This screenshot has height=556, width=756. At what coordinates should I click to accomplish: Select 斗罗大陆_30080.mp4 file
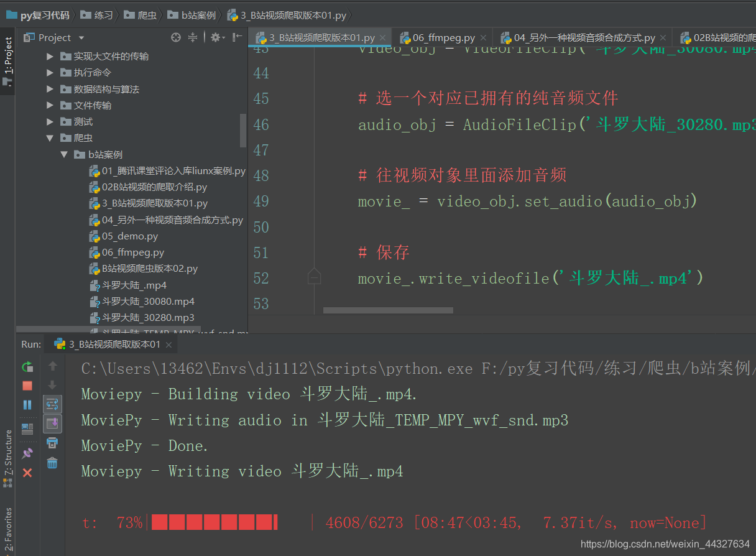[142, 301]
